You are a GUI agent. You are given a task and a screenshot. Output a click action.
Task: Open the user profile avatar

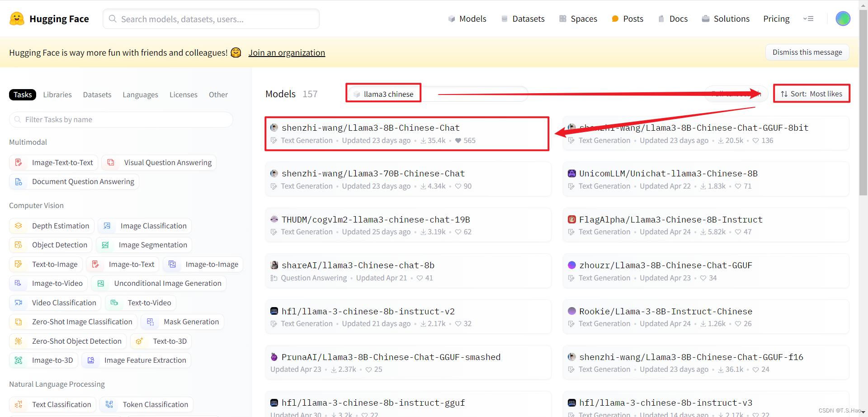pyautogui.click(x=843, y=19)
